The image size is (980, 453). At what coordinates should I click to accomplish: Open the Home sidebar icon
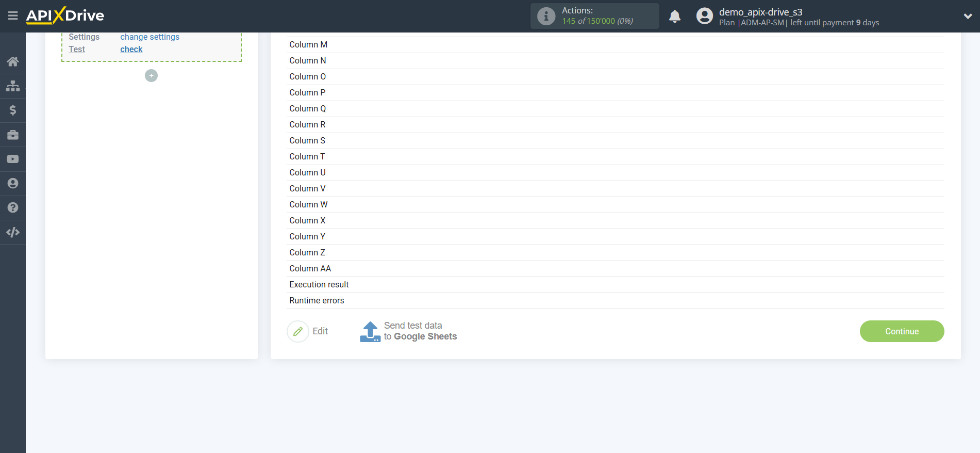click(x=13, y=61)
